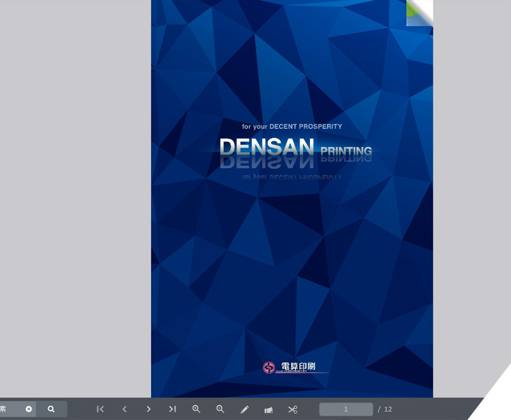Jump to the first page
This screenshot has height=420, width=511.
point(100,409)
